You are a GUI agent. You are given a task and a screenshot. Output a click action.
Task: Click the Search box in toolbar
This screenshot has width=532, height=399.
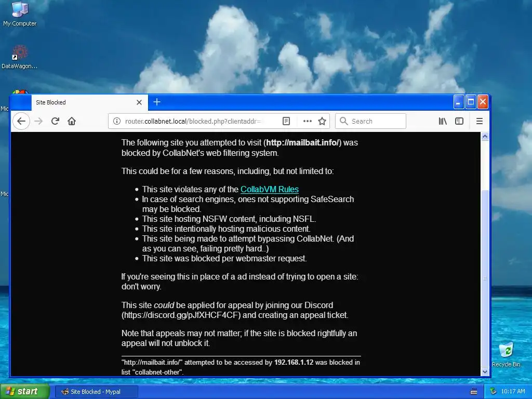370,121
